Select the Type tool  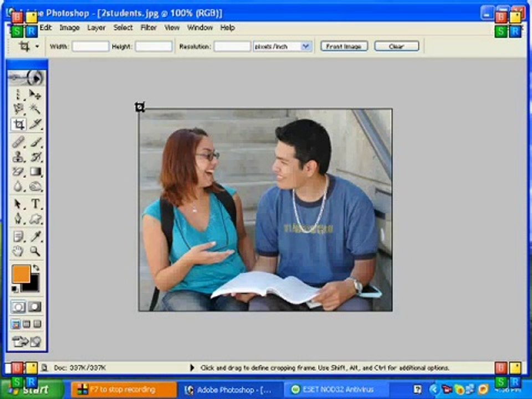[x=35, y=203]
